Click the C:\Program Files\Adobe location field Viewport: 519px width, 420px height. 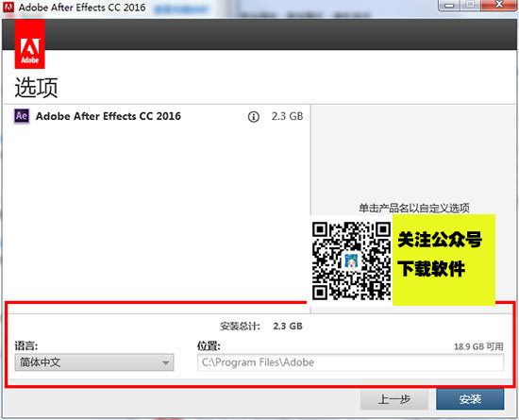point(350,362)
